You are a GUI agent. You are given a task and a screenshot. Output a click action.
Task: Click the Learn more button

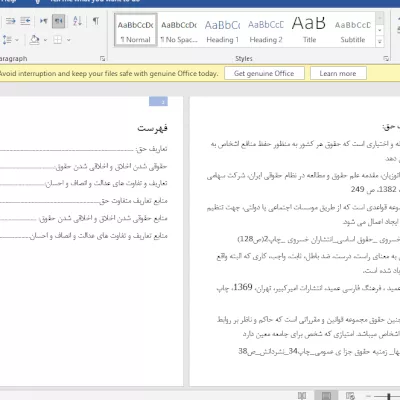[x=338, y=73]
